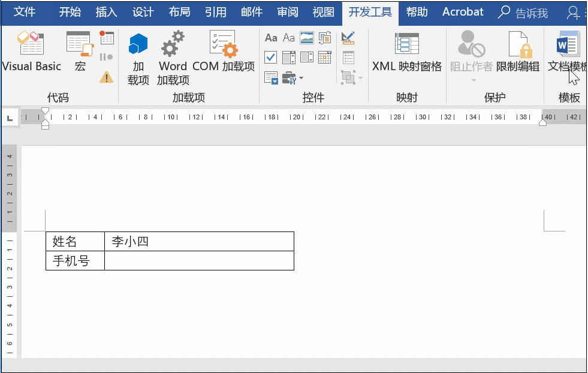Open the grouping (组合) dropdown arrow
588x373 pixels.
pos(361,78)
